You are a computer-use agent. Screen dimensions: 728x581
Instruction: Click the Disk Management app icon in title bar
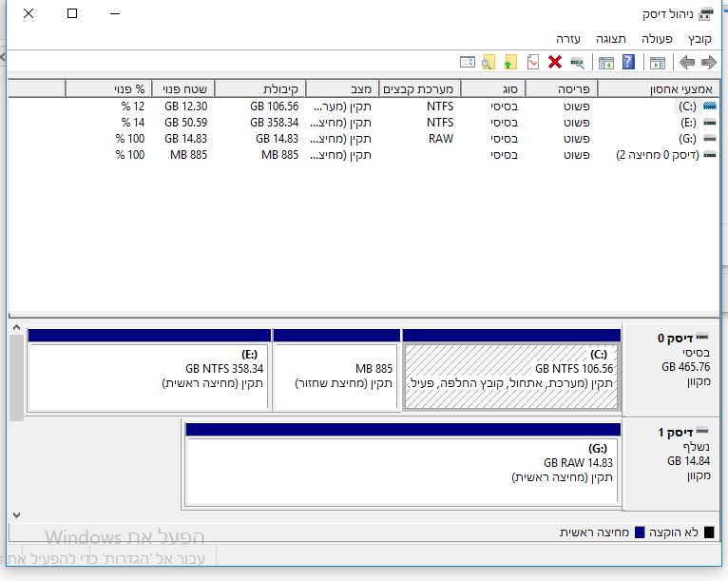[x=706, y=14]
